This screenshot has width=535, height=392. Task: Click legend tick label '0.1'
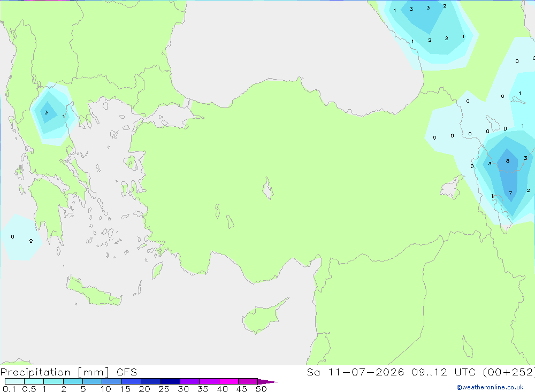click(9, 389)
